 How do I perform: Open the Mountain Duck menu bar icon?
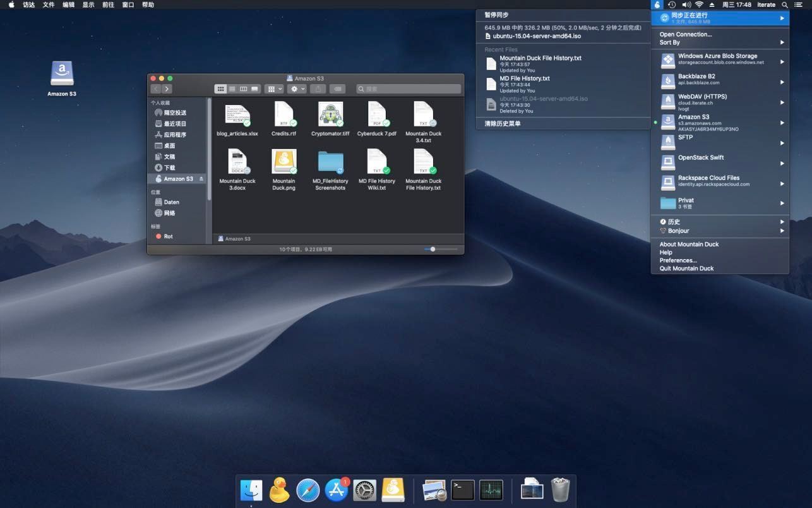point(657,4)
